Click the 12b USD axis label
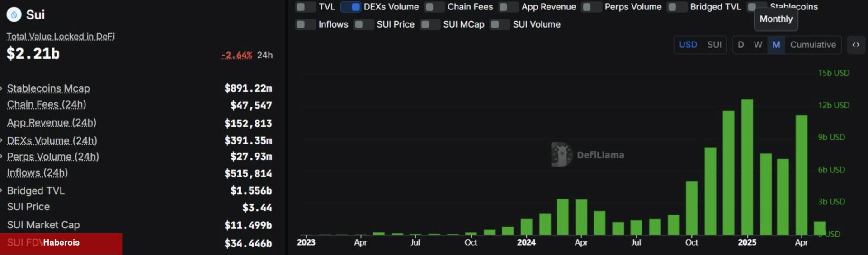The width and height of the screenshot is (868, 255). (x=834, y=105)
